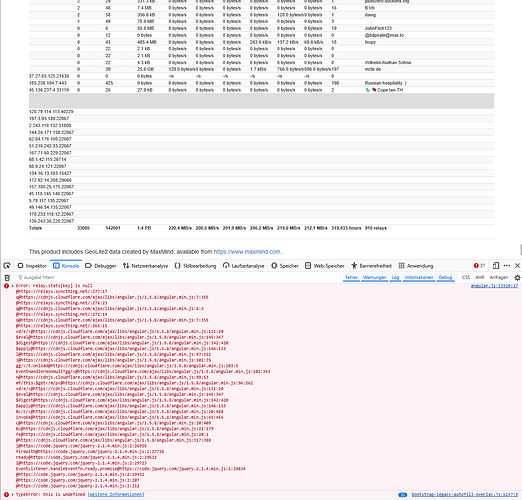This screenshot has height=500, width=522.
Task: Open the 'weitere Informationen' link
Action: tap(116, 494)
